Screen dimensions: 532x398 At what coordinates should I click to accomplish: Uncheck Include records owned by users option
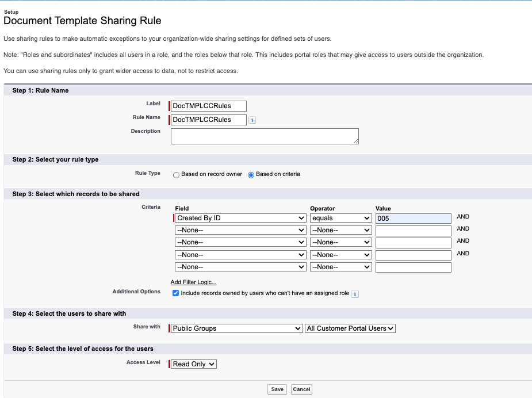(x=175, y=293)
